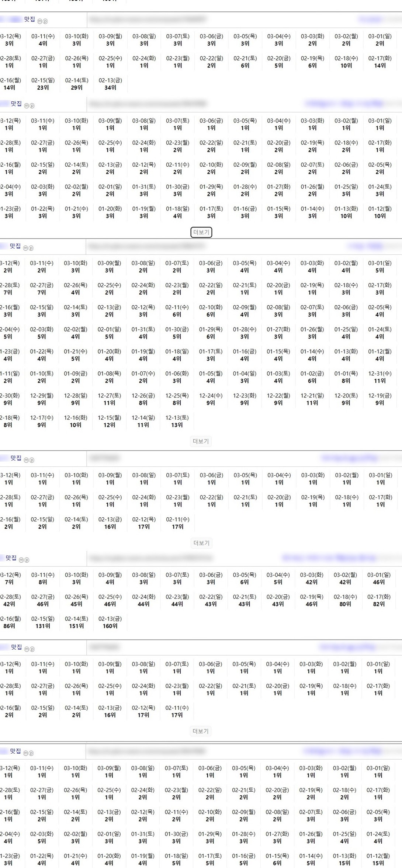The image size is (402, 868).
Task: Select the ⓟ icon in the third 맛집 header
Action: pyautogui.click(x=31, y=248)
